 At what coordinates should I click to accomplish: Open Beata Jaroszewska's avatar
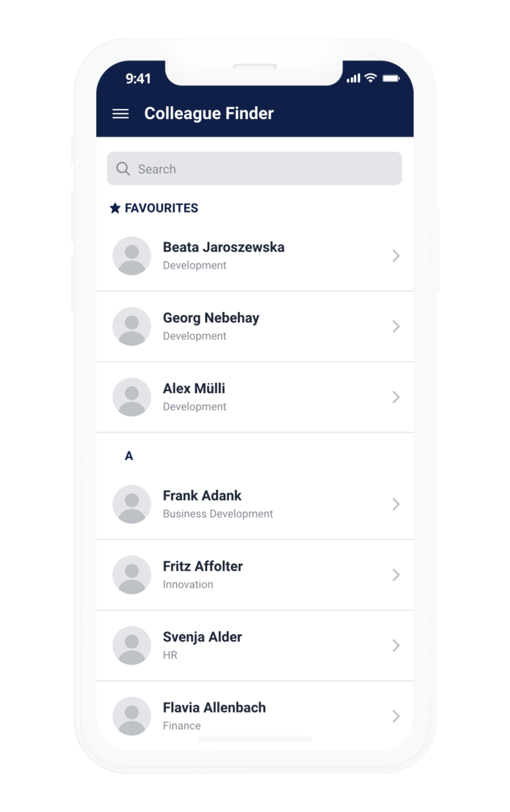tap(132, 256)
